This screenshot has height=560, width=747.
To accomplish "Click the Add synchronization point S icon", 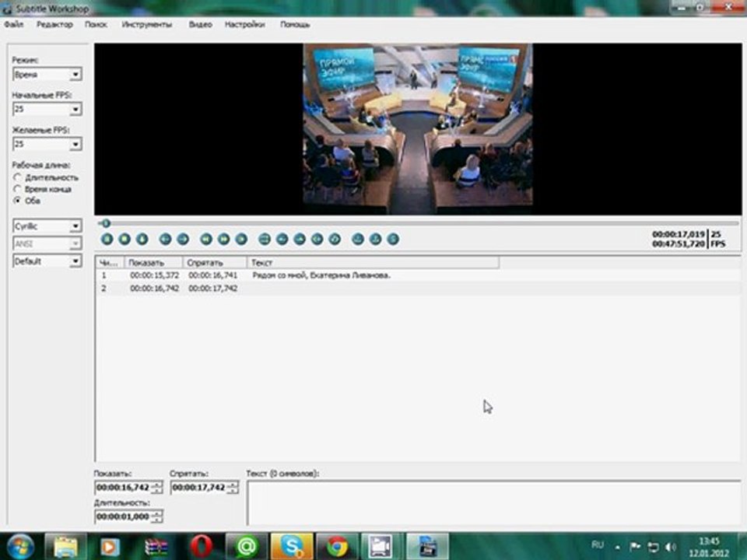I will click(393, 239).
